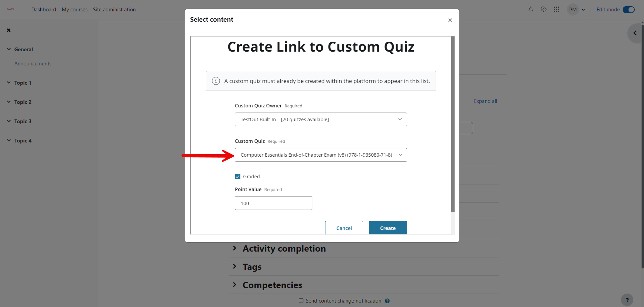Click the PM user avatar
The image size is (644, 307).
pyautogui.click(x=573, y=10)
